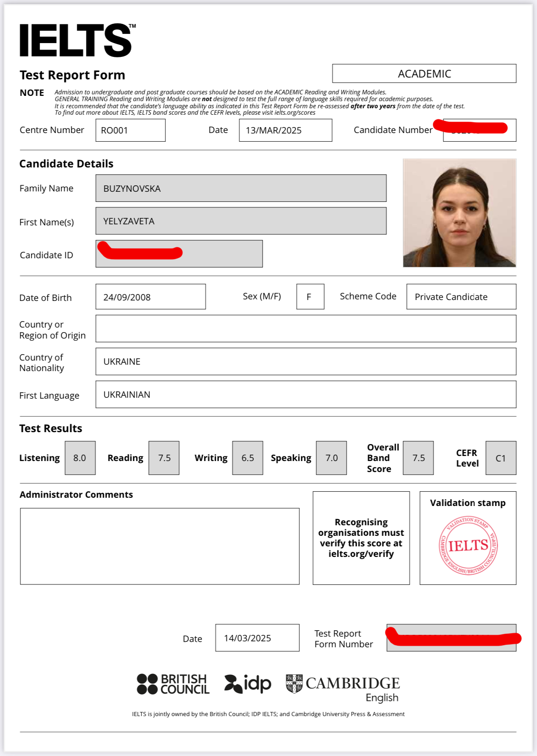Click the "First Language" label
This screenshot has height=756, width=537.
pos(49,395)
